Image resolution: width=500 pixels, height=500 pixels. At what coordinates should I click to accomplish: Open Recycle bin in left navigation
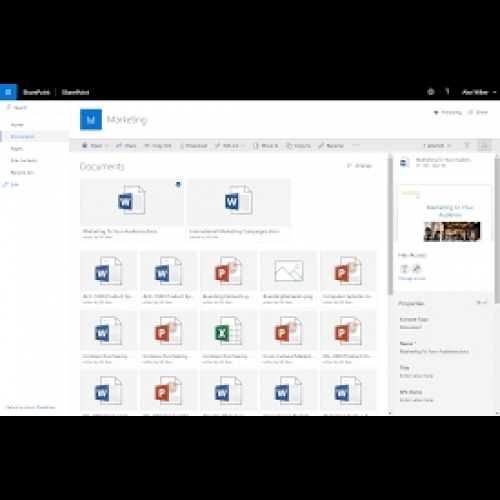(x=22, y=172)
